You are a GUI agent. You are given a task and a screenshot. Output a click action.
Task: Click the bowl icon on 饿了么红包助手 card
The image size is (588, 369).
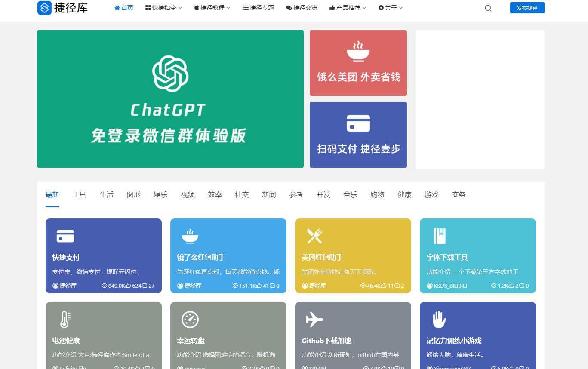coord(190,236)
